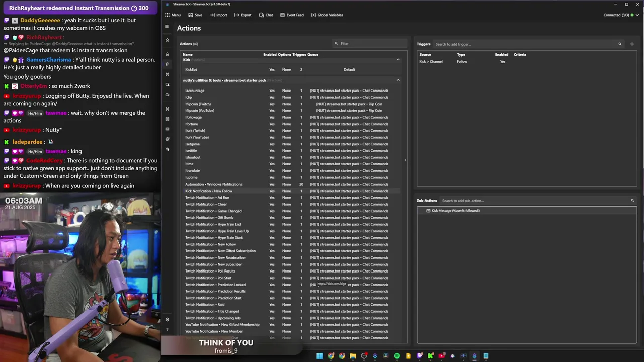
Task: Select the highlighted Actions icon in the sidebar
Action: pyautogui.click(x=167, y=64)
